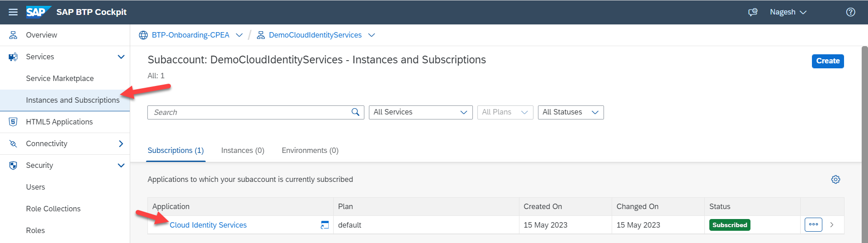Click the search magnifier icon
Viewport: 868px width, 243px height.
pos(355,112)
